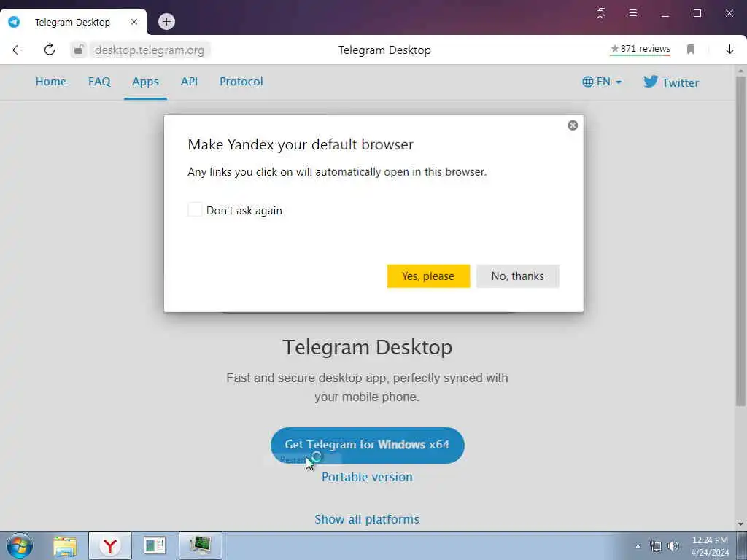Image resolution: width=747 pixels, height=560 pixels.
Task: Open the FAQ nav link
Action: [x=99, y=82]
